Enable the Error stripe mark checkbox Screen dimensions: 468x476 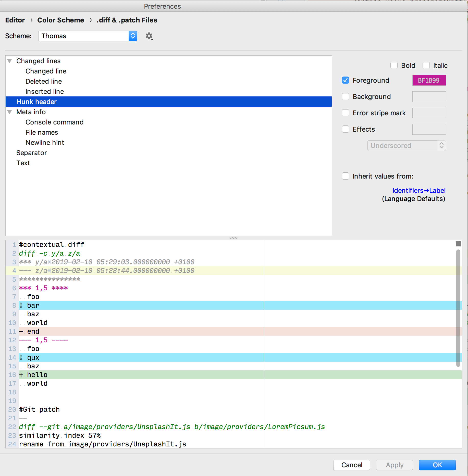tap(346, 113)
